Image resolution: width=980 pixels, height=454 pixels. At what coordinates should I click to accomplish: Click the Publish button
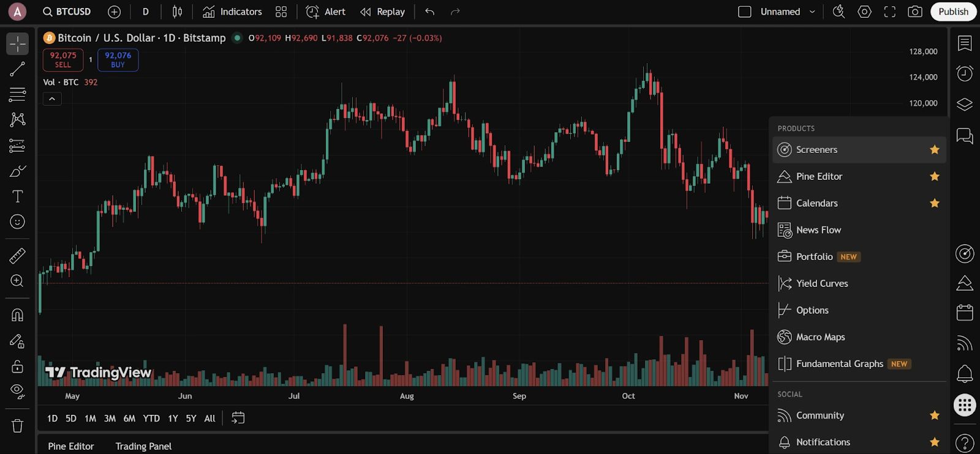pos(953,12)
